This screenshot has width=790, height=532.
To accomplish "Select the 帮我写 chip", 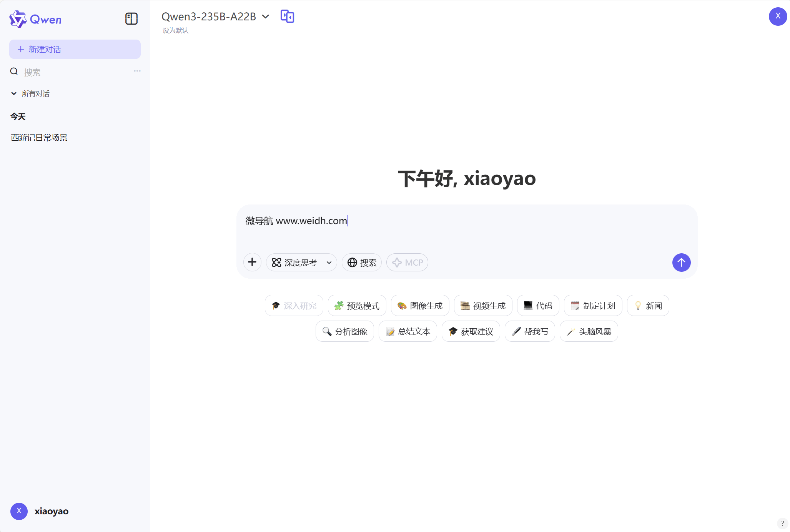I will 530,331.
